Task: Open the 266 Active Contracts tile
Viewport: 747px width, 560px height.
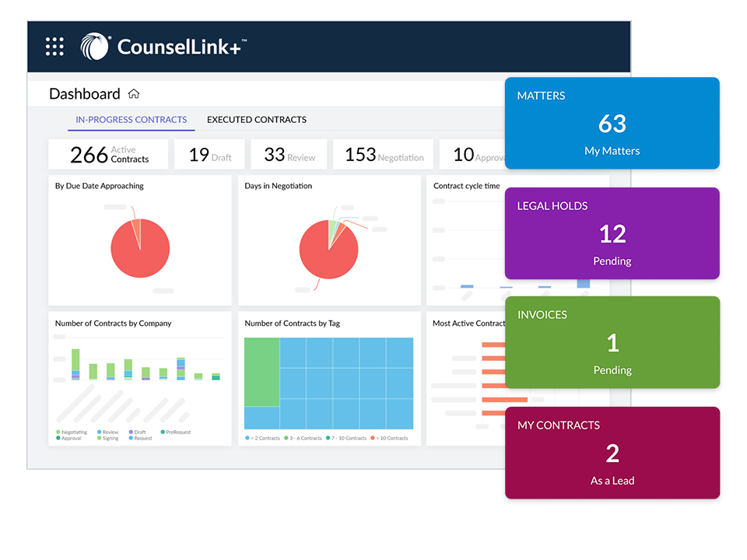Action: tap(108, 155)
